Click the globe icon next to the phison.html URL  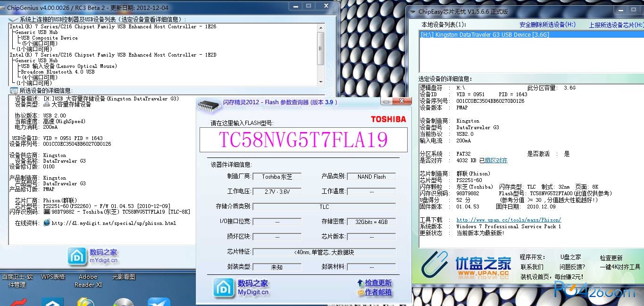[x=46, y=223]
